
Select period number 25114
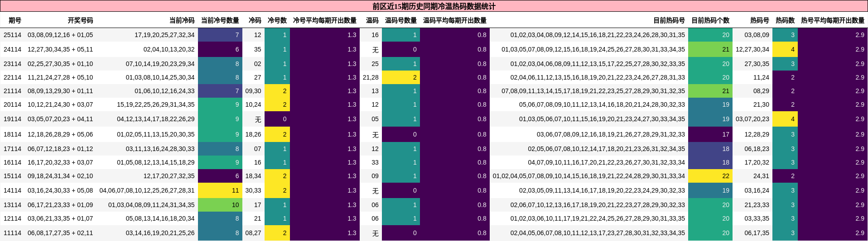coord(12,35)
